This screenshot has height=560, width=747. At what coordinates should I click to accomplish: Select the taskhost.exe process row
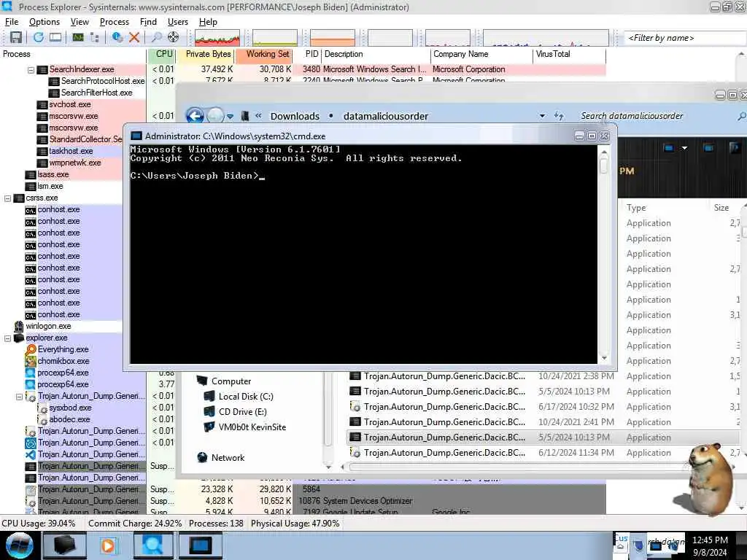pos(71,152)
